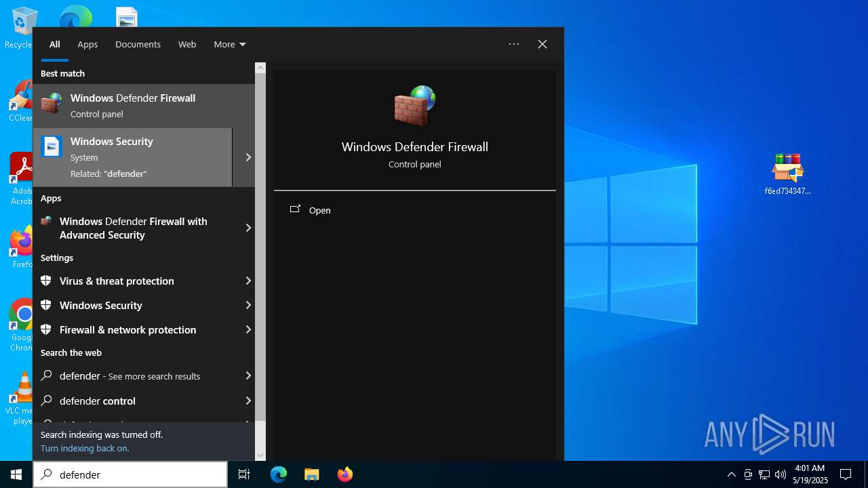Switch to the All search tab

pyautogui.click(x=55, y=44)
